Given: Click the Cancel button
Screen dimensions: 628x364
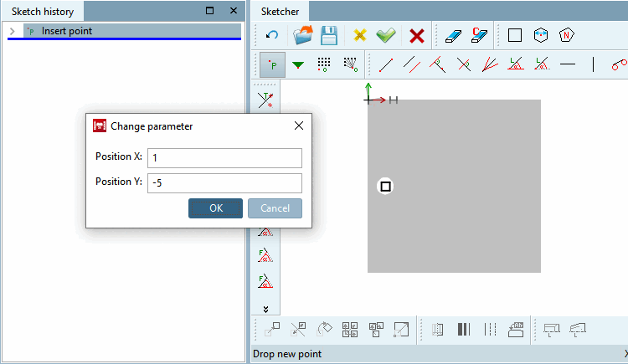Looking at the screenshot, I should pos(275,208).
